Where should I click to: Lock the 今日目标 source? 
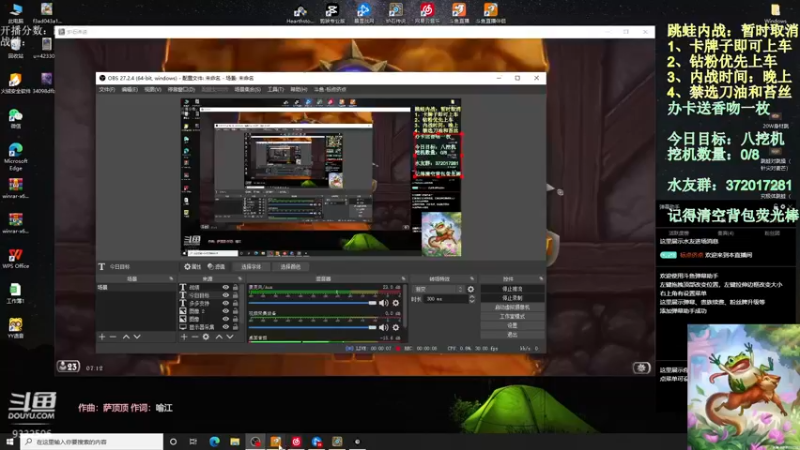click(x=235, y=295)
